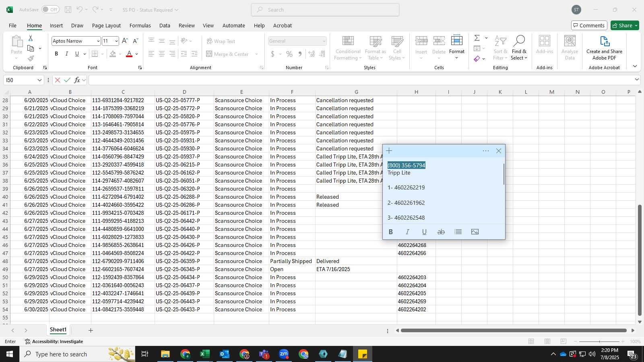Image resolution: width=644 pixels, height=362 pixels.
Task: Expand the Name Box dropdown
Action: 39,80
